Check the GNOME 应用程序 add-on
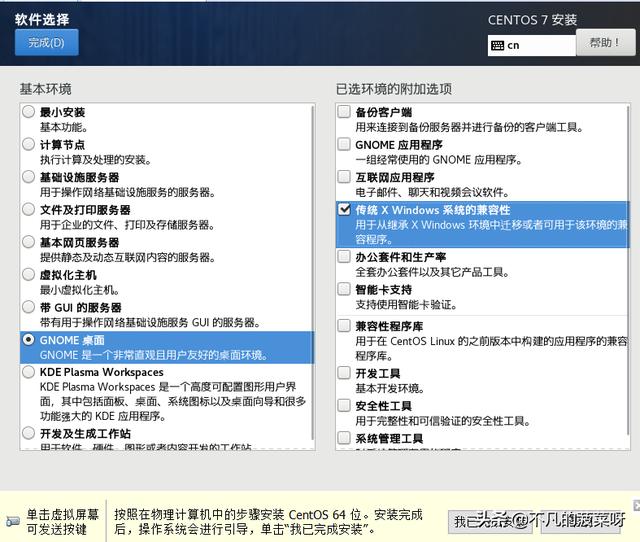640x542 pixels. [344, 145]
